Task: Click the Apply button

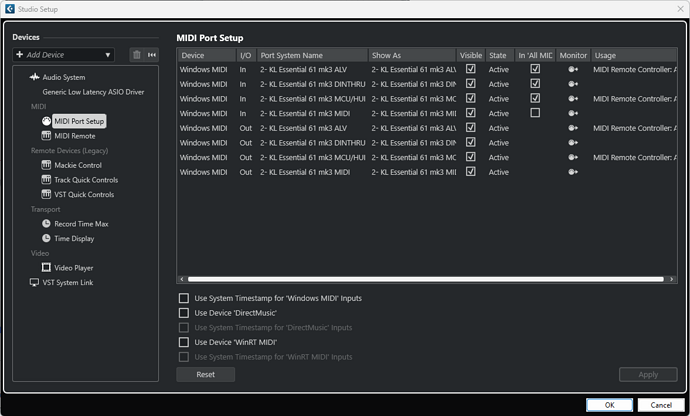Action: pyautogui.click(x=648, y=374)
